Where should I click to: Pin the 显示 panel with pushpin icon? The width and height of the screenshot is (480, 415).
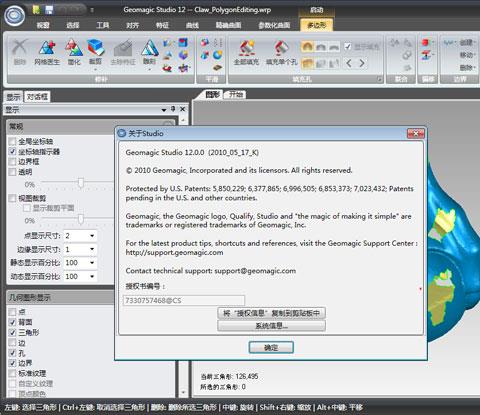pyautogui.click(x=173, y=109)
